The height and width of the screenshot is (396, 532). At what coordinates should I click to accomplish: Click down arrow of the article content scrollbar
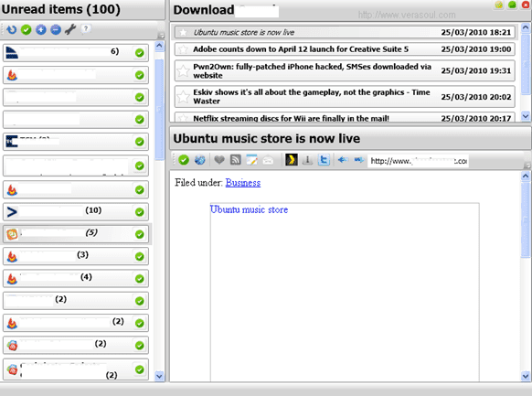point(526,376)
